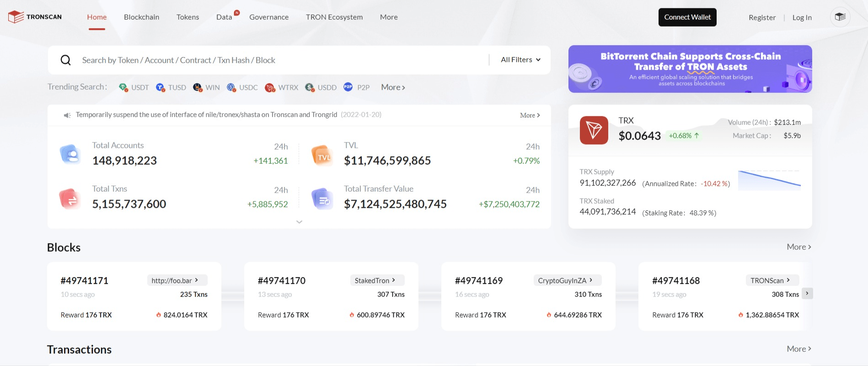This screenshot has width=868, height=366.
Task: Open the TRON Ecosystem menu
Action: point(334,17)
